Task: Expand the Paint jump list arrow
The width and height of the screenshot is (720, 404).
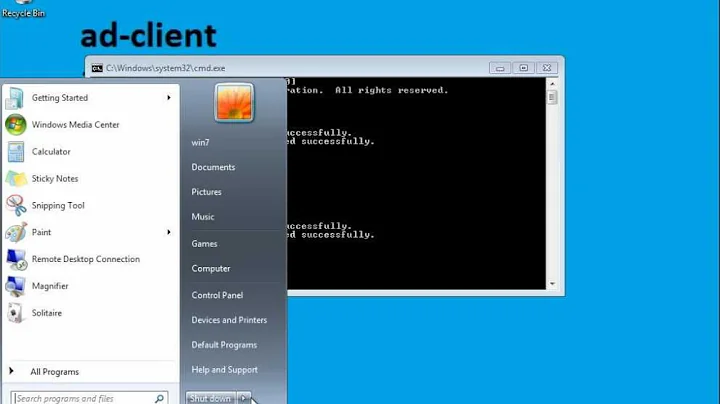Action: coord(169,232)
